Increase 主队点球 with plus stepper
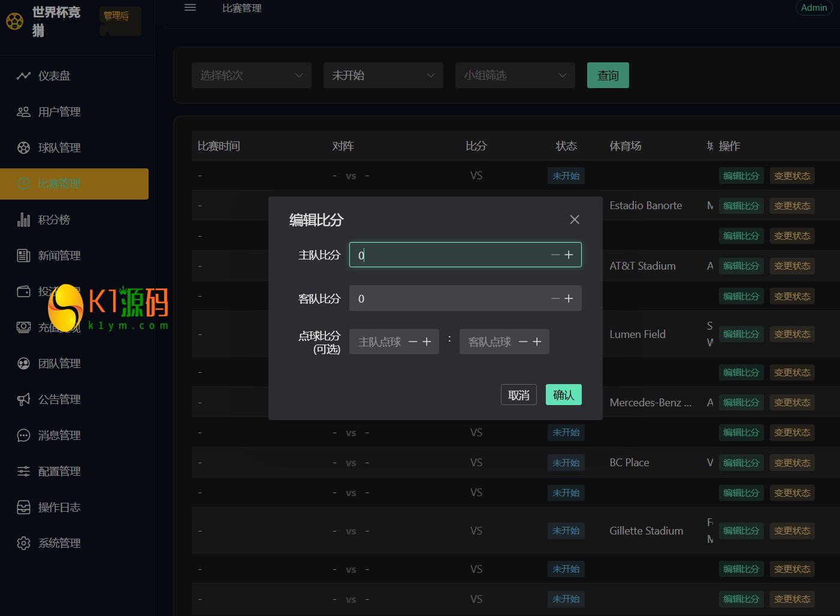The width and height of the screenshot is (840, 616). [427, 342]
